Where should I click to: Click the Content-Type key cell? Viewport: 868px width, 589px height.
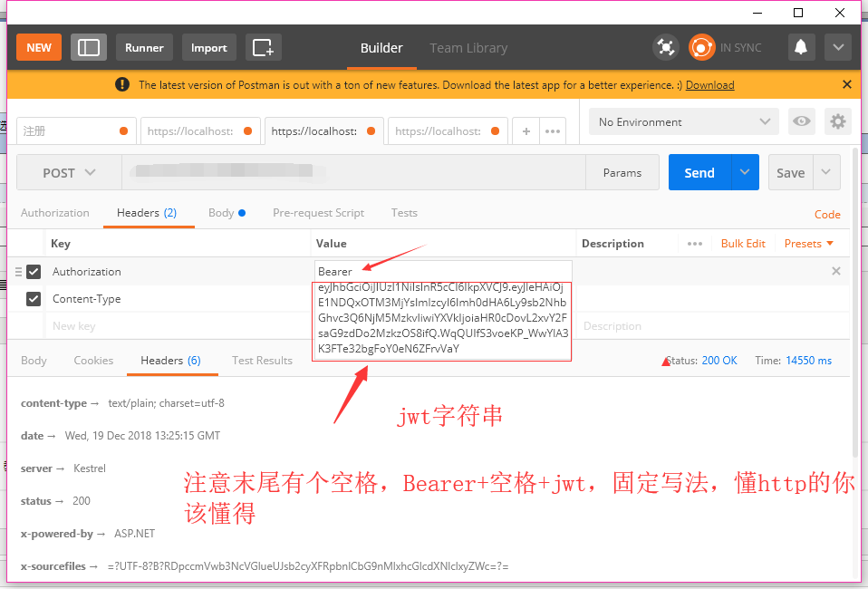click(x=178, y=299)
